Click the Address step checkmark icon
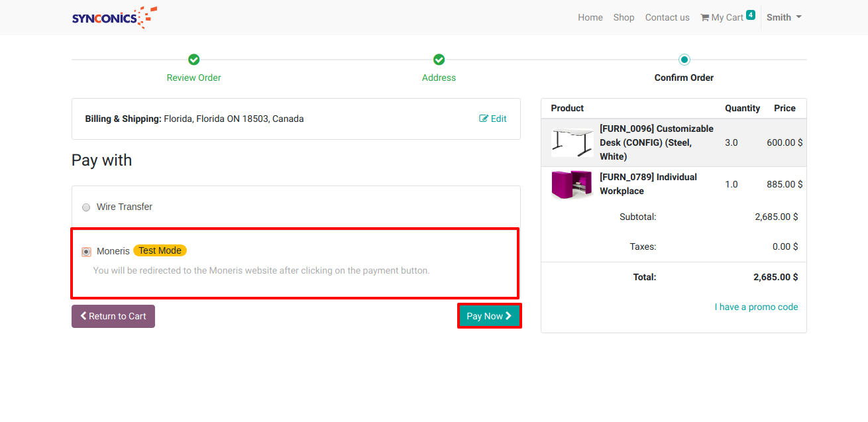This screenshot has height=422, width=868. pyautogui.click(x=439, y=60)
